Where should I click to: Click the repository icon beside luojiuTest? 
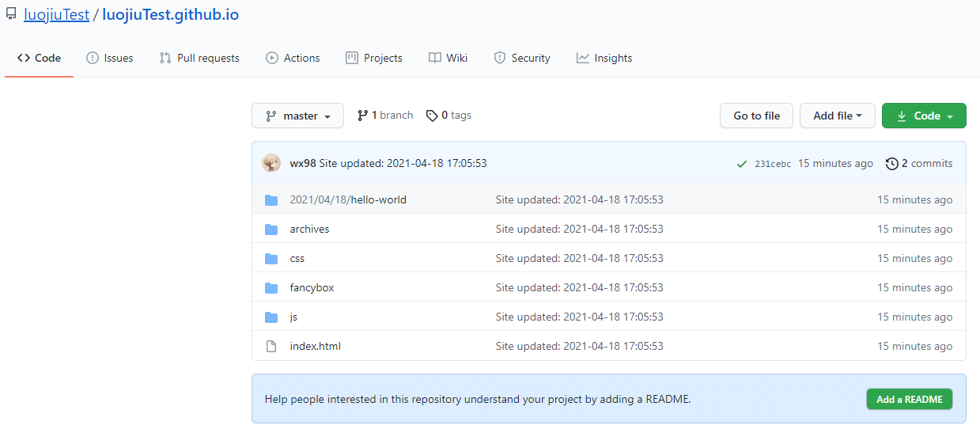(x=11, y=14)
